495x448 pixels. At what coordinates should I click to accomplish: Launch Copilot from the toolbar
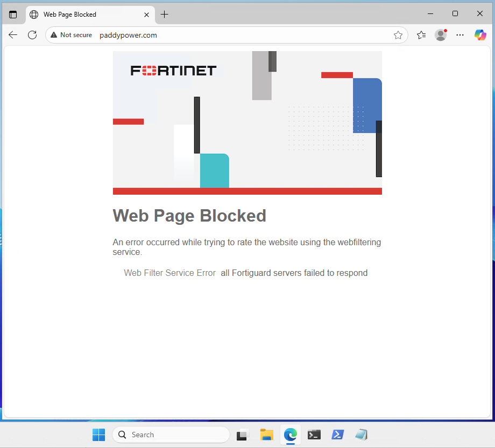pos(480,35)
